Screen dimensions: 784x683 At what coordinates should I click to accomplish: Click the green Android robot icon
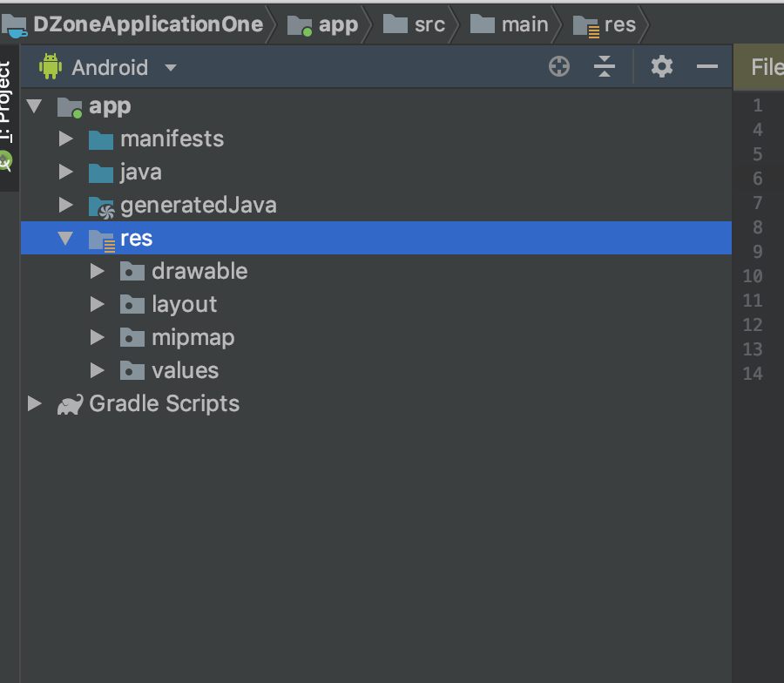point(51,66)
